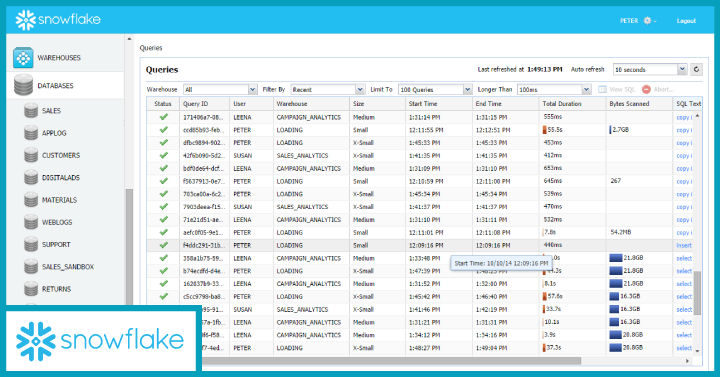Click start time 1:48:27 PM cell
The width and height of the screenshot is (720, 377).
439,348
